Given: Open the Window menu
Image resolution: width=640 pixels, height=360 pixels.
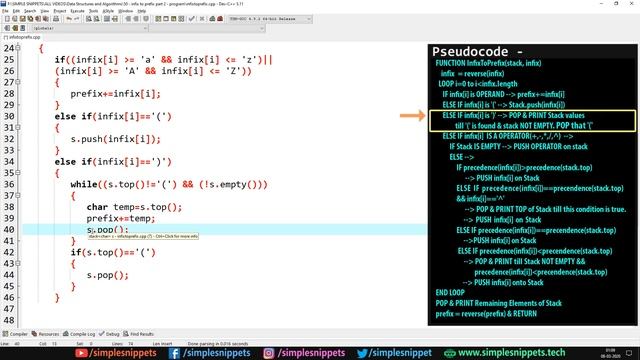Looking at the screenshot, I should (x=125, y=11).
